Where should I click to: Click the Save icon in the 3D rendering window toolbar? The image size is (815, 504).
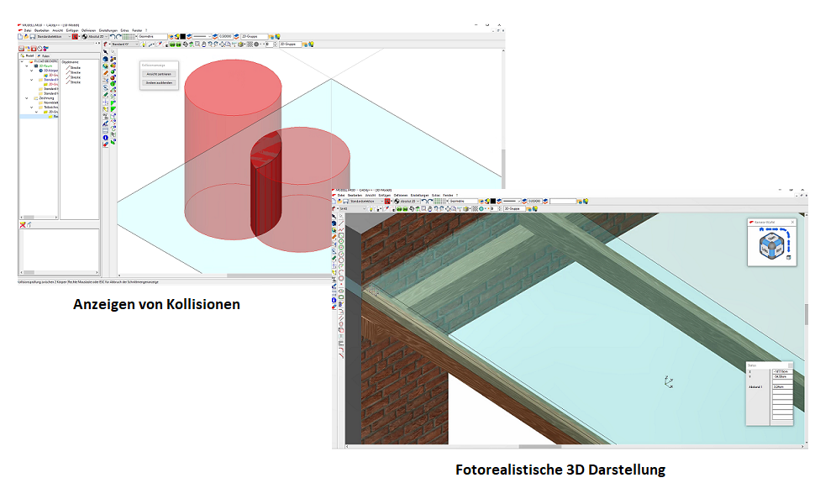pyautogui.click(x=345, y=201)
